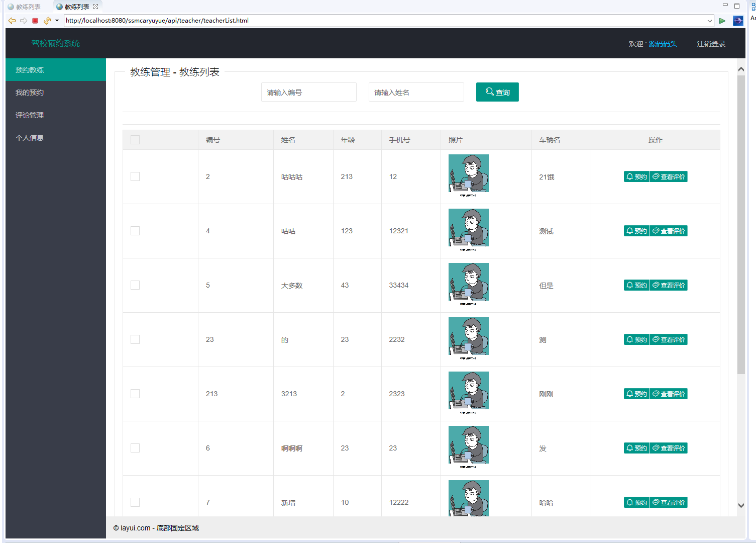Expand the URL address bar dropdown
Screen dimensions: 756x543
[x=709, y=21]
